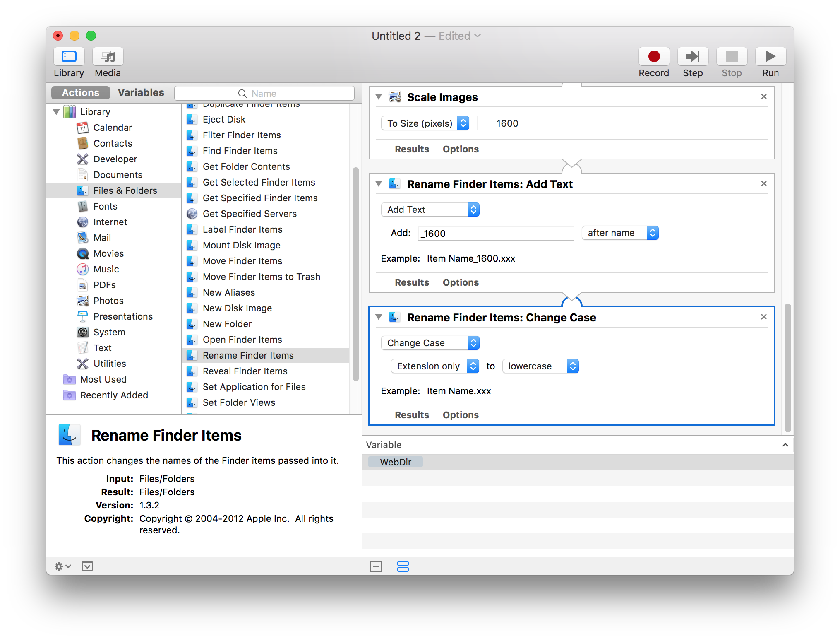Remove the Scale Images action
This screenshot has width=840, height=641.
pos(764,96)
